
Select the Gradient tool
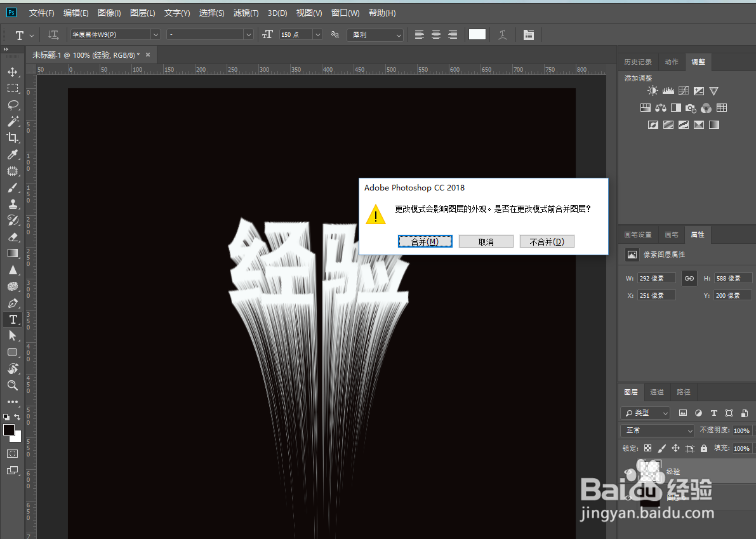pos(13,253)
